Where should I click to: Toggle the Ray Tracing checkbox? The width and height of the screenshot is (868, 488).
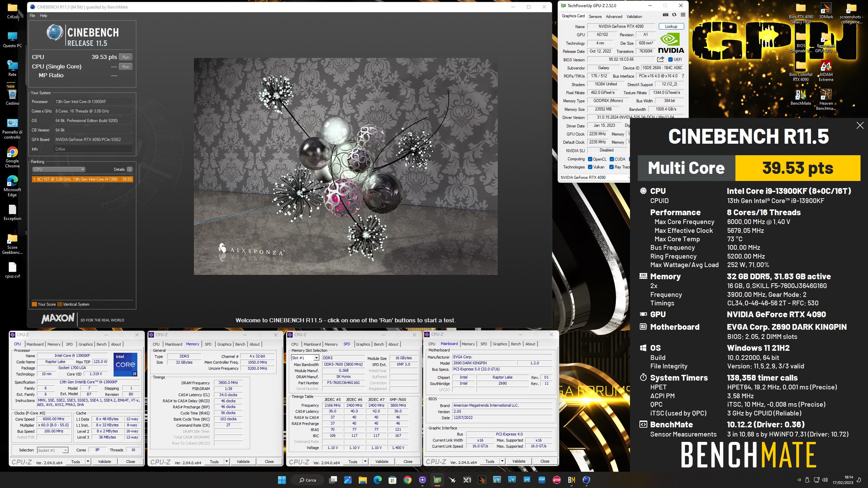611,167
